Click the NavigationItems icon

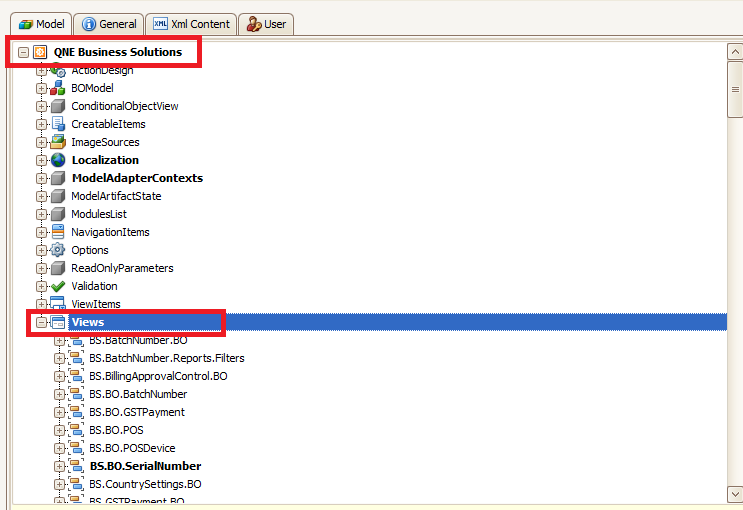pos(58,232)
